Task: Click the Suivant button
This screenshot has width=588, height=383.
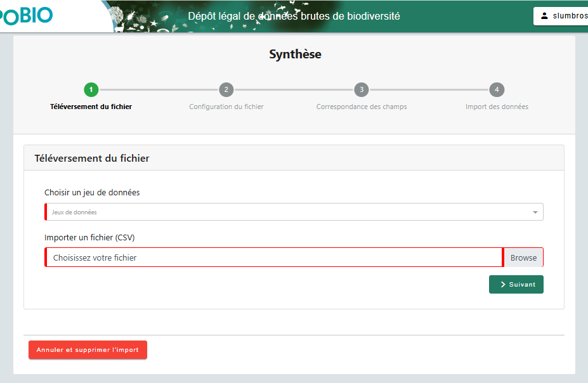Action: point(516,284)
